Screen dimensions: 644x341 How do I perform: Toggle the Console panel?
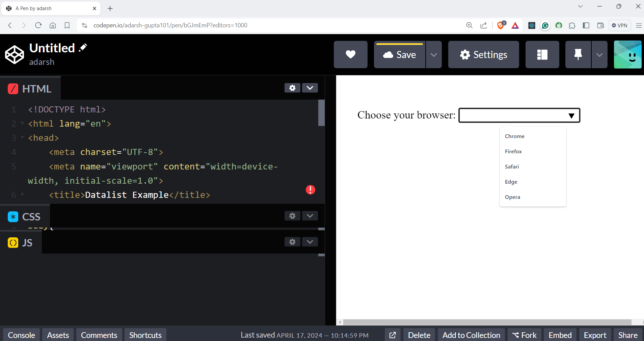tap(22, 335)
